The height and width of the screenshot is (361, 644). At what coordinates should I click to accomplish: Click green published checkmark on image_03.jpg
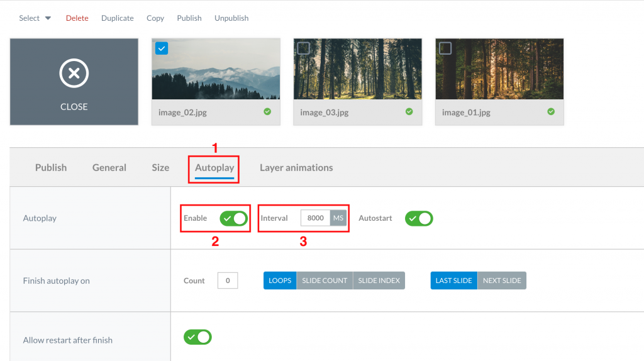(409, 112)
